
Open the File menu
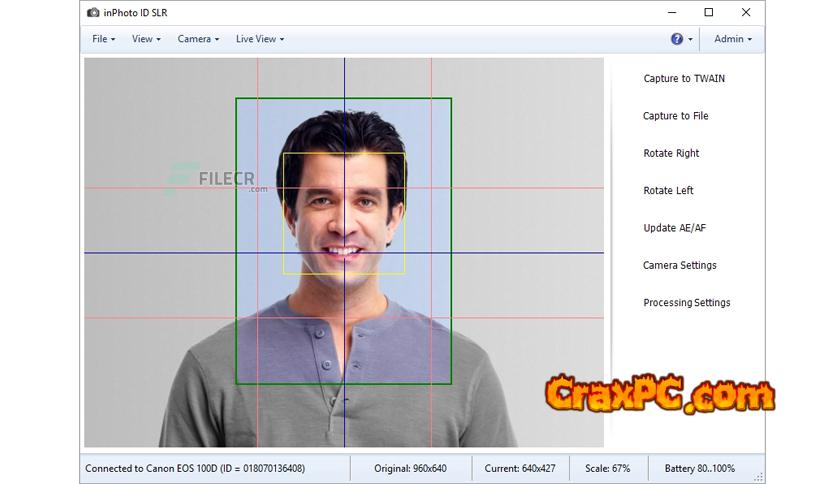pyautogui.click(x=103, y=39)
